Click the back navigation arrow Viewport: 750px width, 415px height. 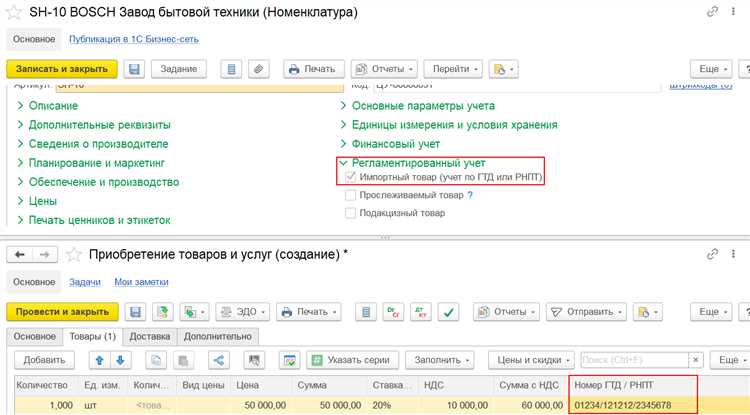tap(19, 254)
